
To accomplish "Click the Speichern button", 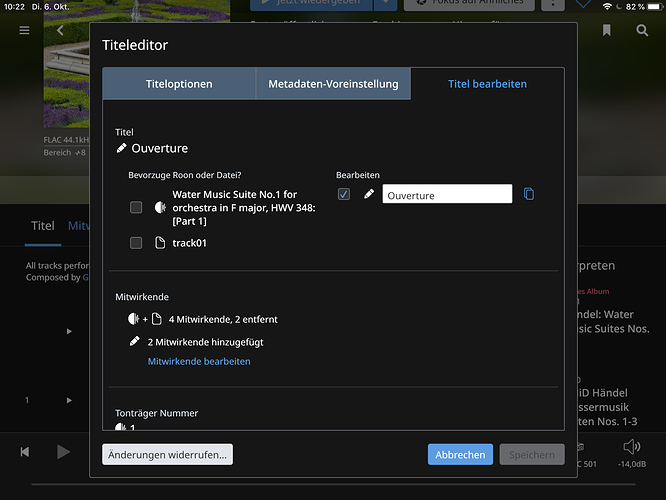I will coord(532,455).
